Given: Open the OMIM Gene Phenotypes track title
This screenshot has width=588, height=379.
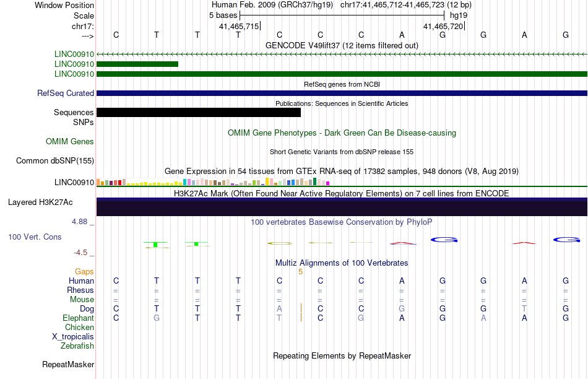Looking at the screenshot, I should (x=342, y=133).
